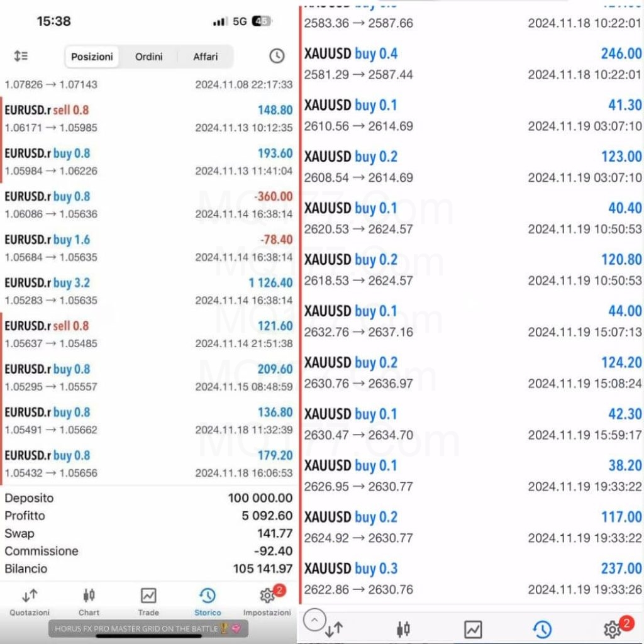This screenshot has width=644, height=644.
Task: Open the Chart candlestick icon
Action: [x=89, y=602]
